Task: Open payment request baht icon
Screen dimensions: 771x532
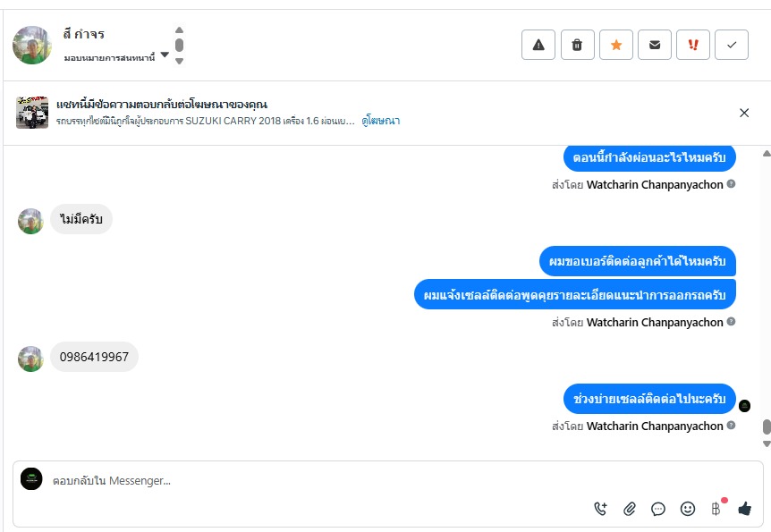Action: click(x=716, y=509)
